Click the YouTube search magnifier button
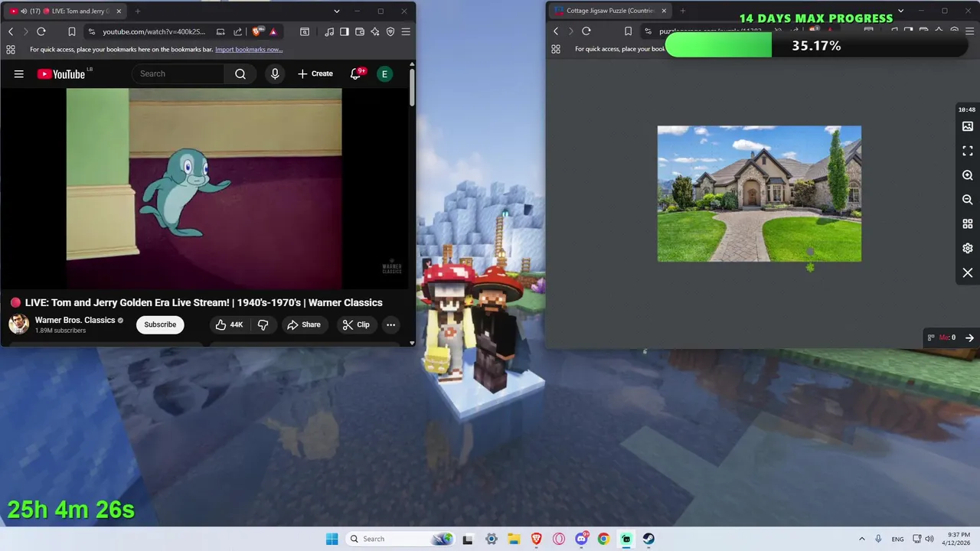Image resolution: width=980 pixels, height=551 pixels. click(x=240, y=74)
